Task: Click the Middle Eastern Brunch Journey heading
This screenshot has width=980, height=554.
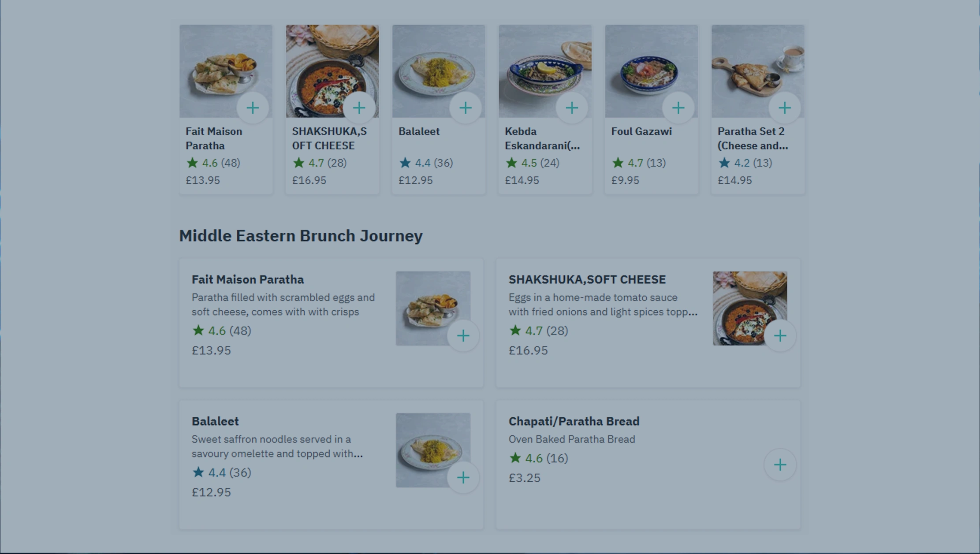Action: pos(301,236)
